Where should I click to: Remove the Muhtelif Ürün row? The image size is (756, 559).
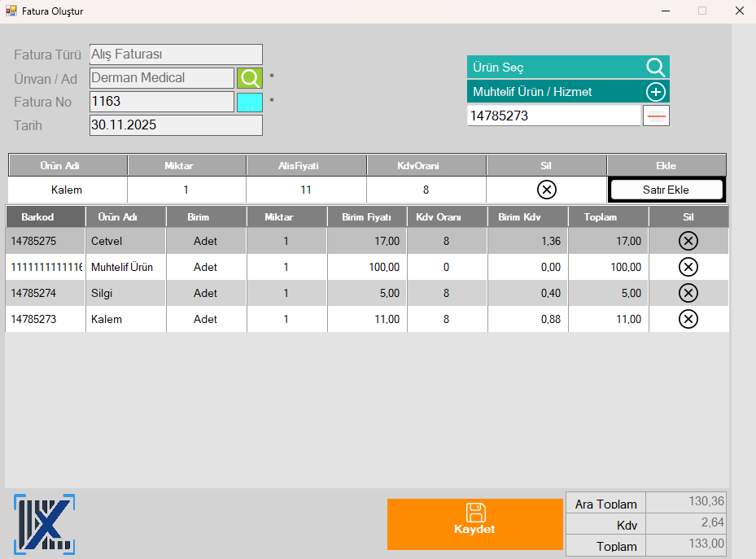pos(688,267)
